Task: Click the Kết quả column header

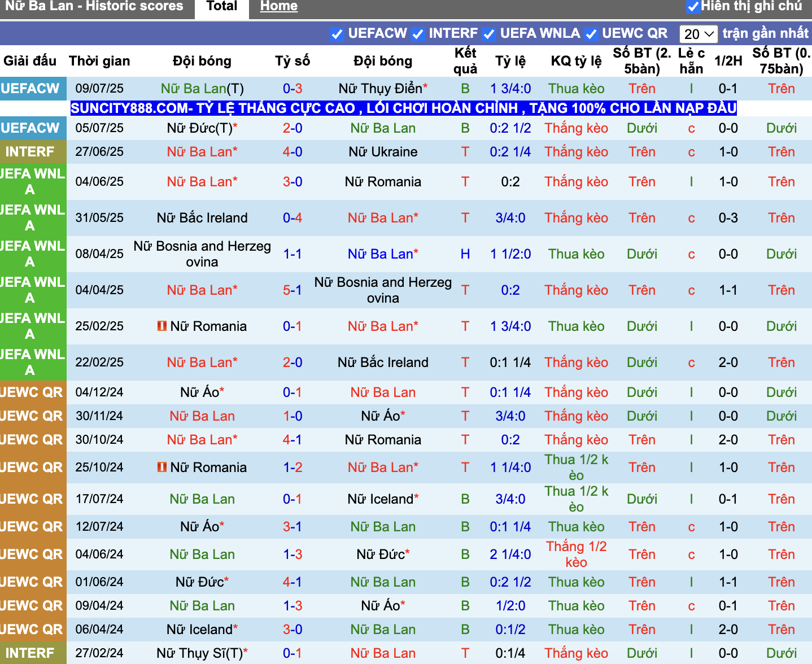Action: pyautogui.click(x=465, y=61)
